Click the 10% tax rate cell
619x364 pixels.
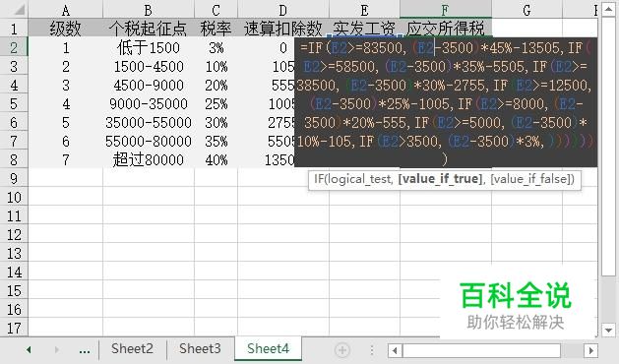tap(216, 66)
